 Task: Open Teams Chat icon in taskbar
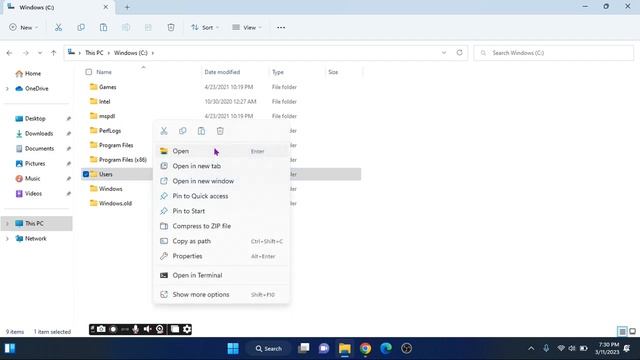[324, 349]
